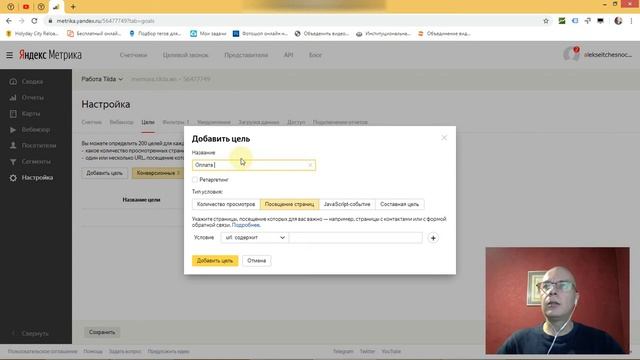Image resolution: width=640 pixels, height=360 pixels.
Task: Switch to the Доступ settings tab
Action: [296, 122]
